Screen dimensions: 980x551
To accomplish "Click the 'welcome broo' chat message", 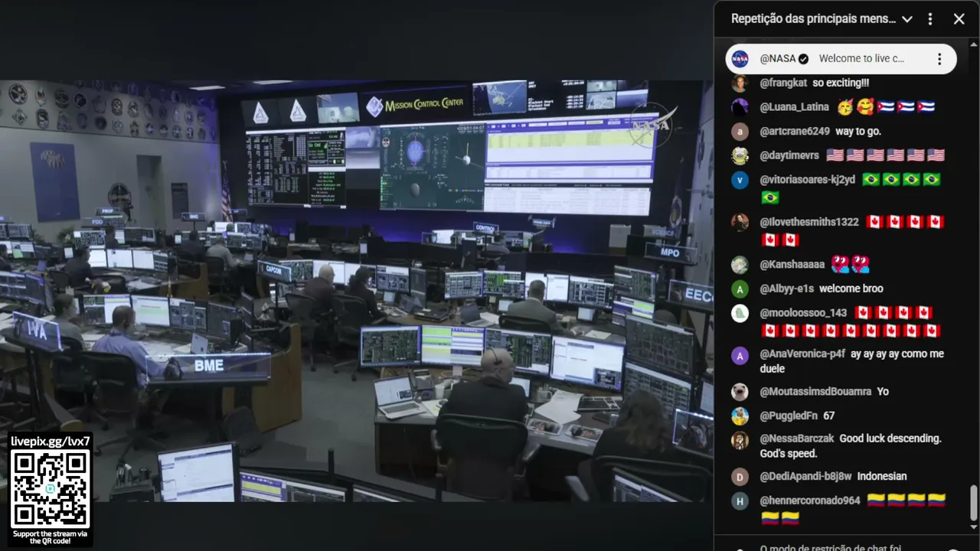I will [851, 289].
